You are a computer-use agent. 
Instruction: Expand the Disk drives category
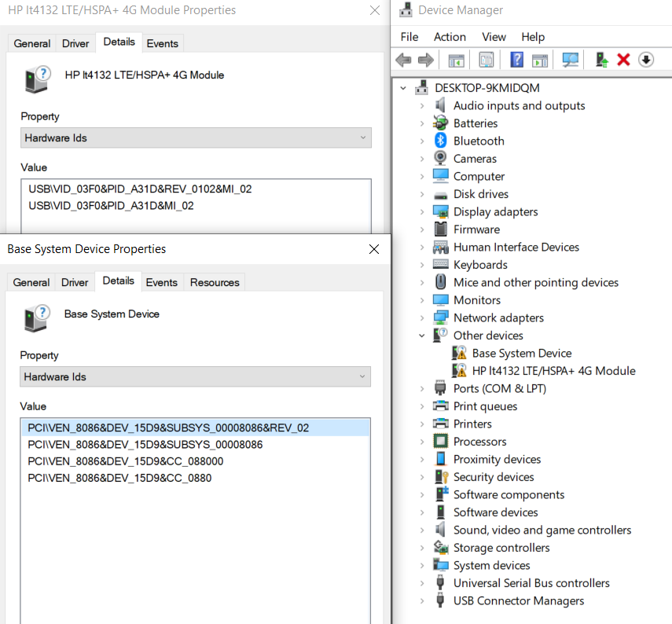click(x=422, y=194)
